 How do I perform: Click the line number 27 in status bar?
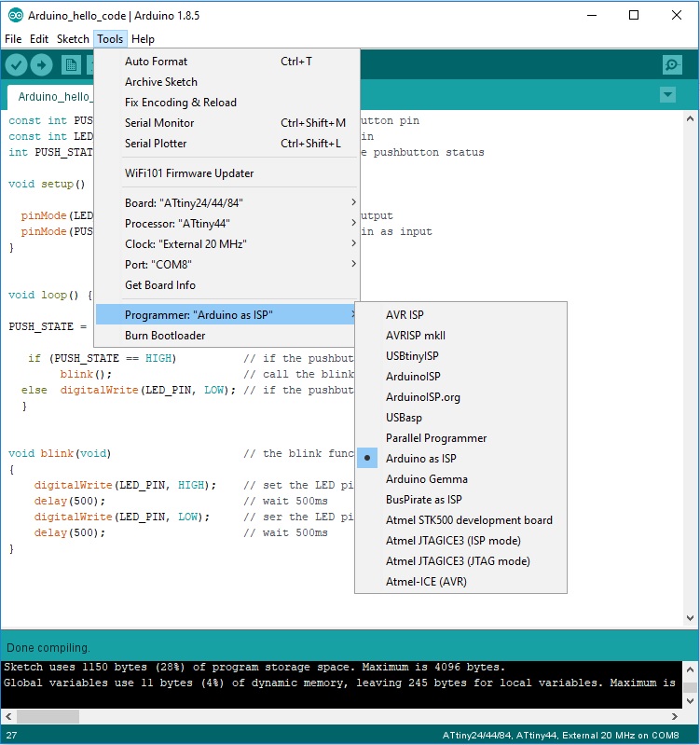tap(11, 735)
